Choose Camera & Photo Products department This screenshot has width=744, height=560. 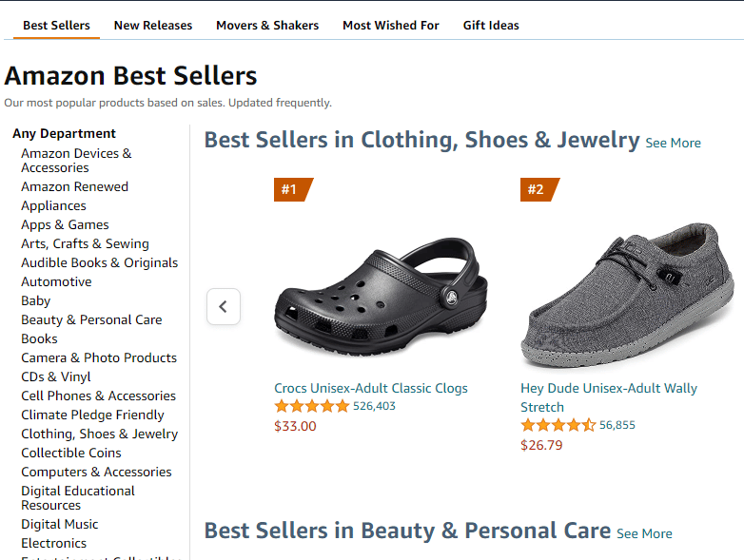coord(99,358)
